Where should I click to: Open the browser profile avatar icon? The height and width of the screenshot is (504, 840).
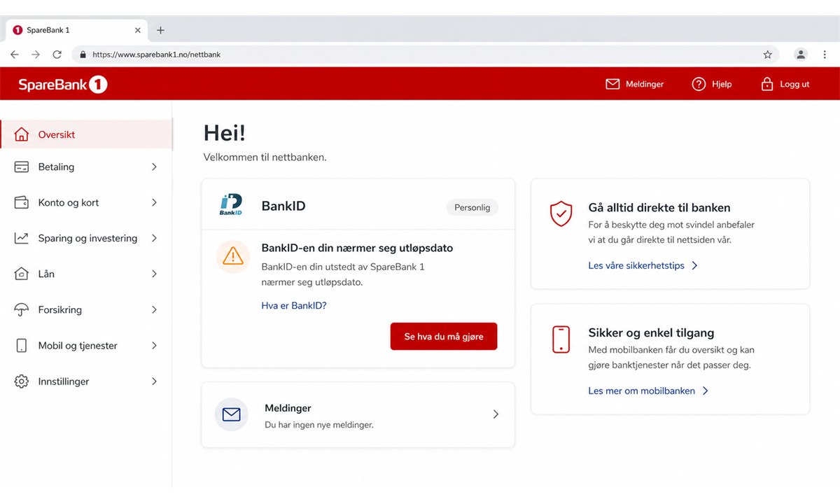(x=801, y=54)
